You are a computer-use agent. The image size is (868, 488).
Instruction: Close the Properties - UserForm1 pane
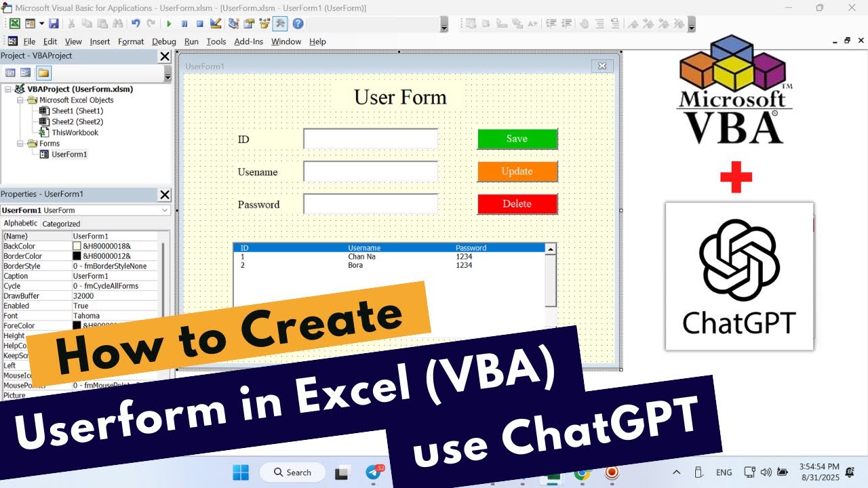pyautogui.click(x=165, y=195)
